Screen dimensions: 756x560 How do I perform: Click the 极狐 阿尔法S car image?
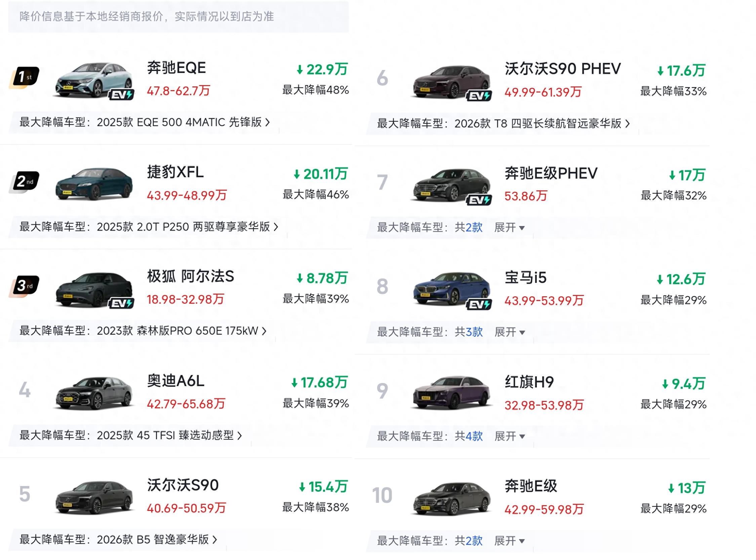click(x=94, y=289)
